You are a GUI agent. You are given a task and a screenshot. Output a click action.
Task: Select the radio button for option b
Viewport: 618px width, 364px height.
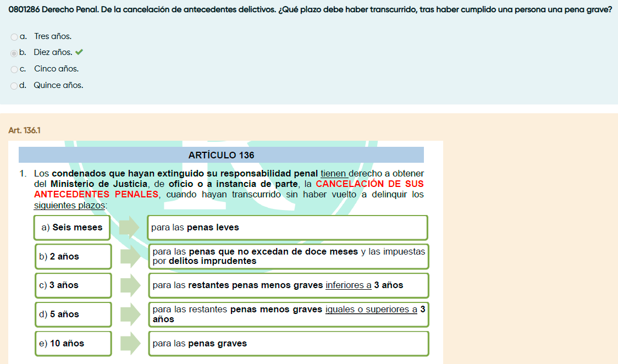tap(14, 53)
